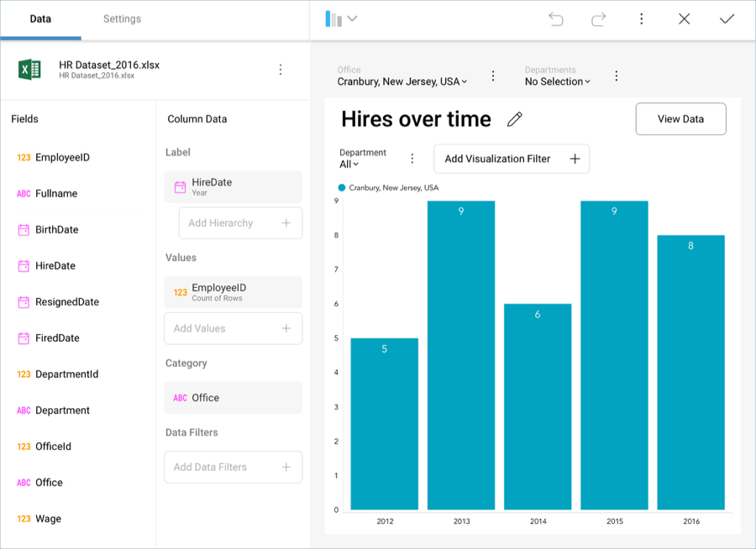This screenshot has height=549, width=756.
Task: Open the Department All filter dropdown
Action: [349, 165]
